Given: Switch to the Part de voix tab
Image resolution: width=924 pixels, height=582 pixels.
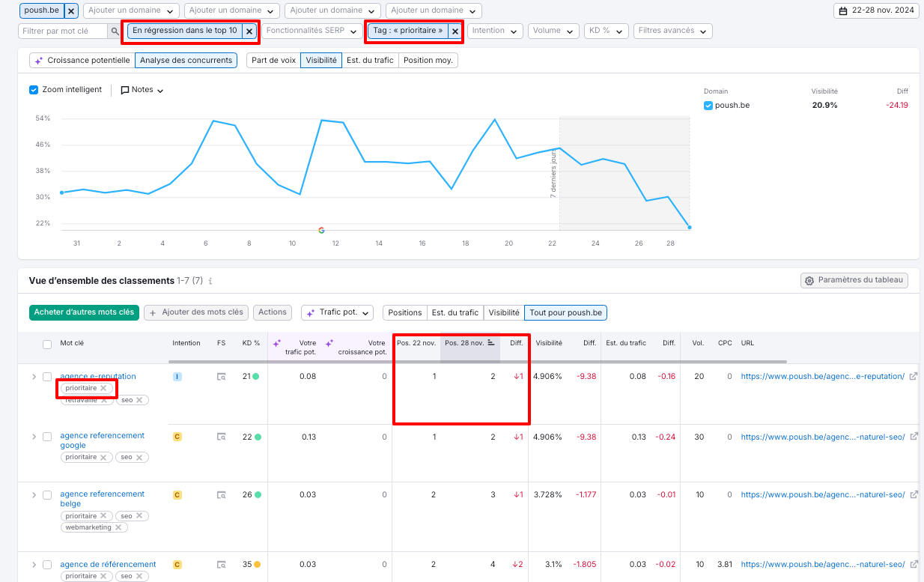Looking at the screenshot, I should [273, 60].
